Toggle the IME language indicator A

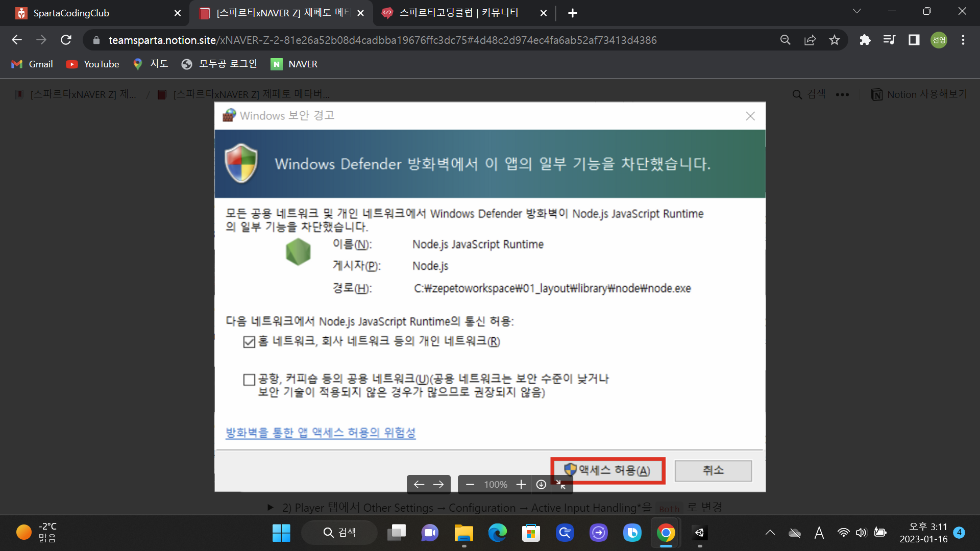click(819, 533)
